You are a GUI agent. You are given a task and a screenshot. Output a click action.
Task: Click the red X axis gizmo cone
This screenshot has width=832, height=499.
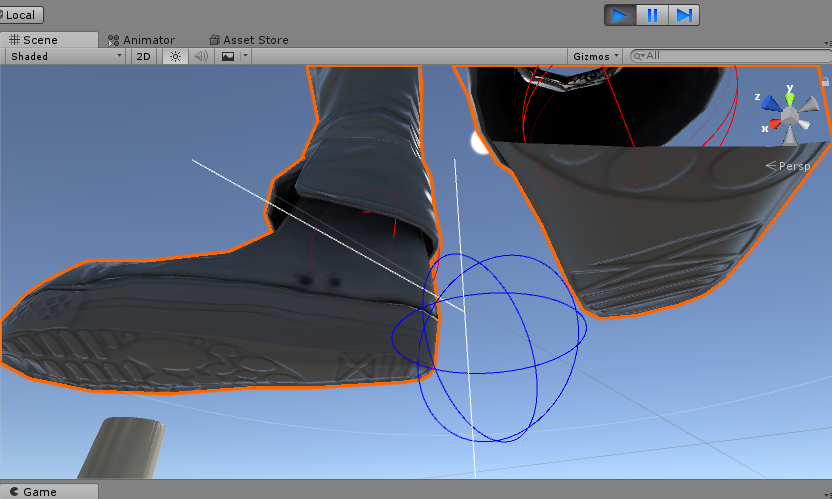click(x=772, y=126)
